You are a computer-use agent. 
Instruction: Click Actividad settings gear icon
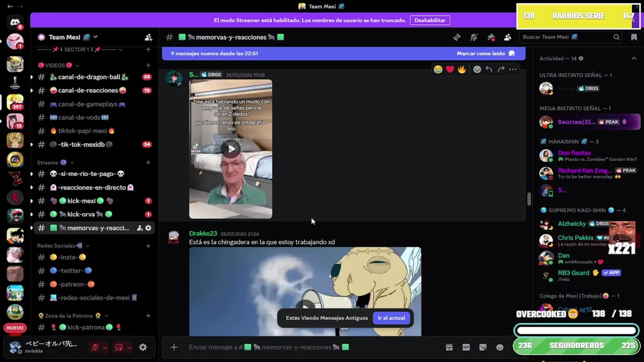[581, 59]
